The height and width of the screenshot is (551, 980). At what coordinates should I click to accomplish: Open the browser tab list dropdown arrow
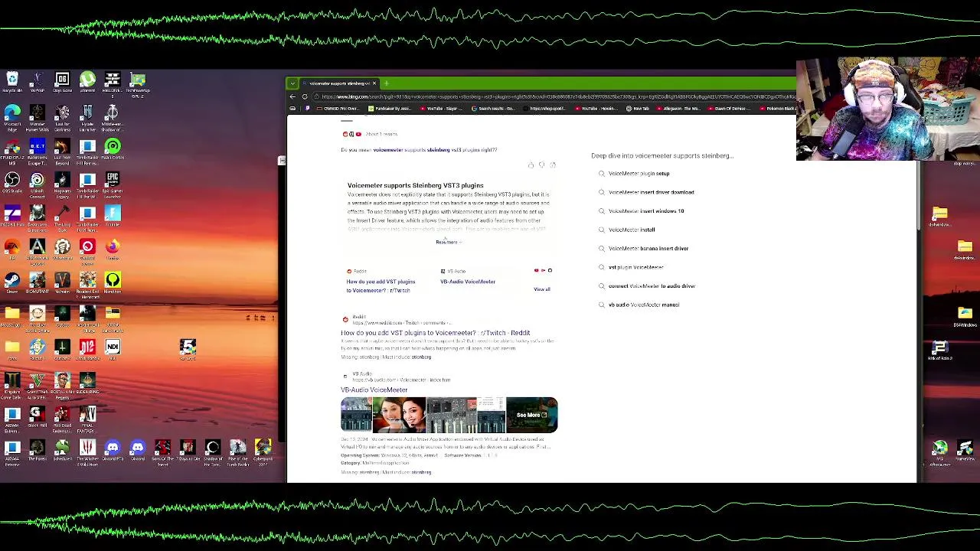[292, 83]
